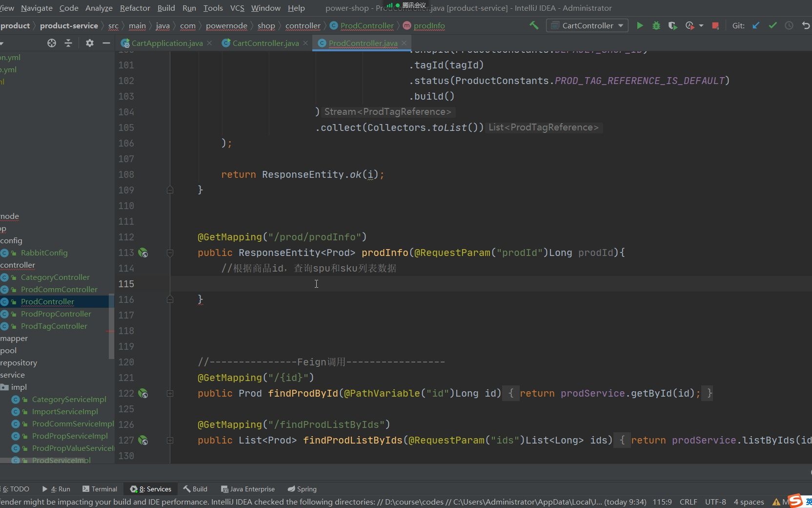This screenshot has height=508, width=812.
Task: Collapse prodInfo method fold marker line 113
Action: click(x=170, y=253)
